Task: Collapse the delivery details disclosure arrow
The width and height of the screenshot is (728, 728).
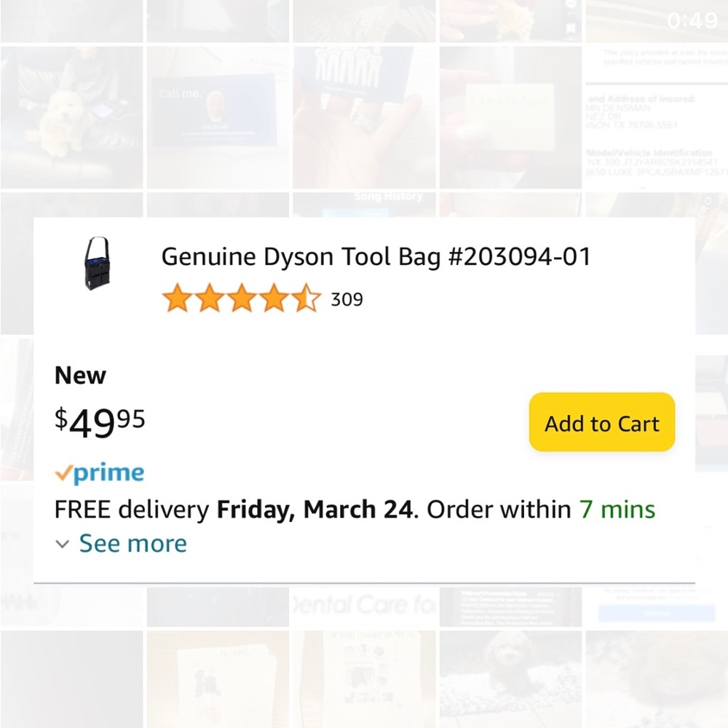Action: (x=62, y=544)
